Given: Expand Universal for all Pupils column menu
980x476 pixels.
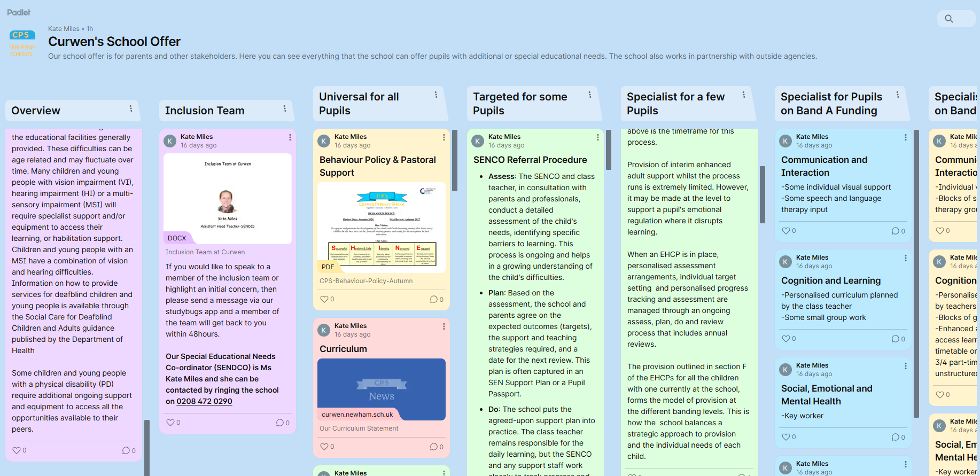Looking at the screenshot, I should (x=436, y=95).
